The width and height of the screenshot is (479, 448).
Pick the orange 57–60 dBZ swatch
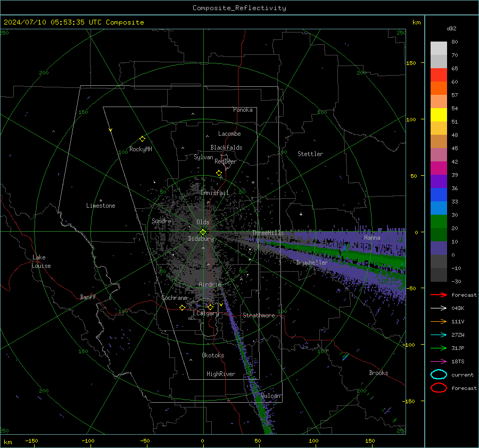(x=439, y=88)
